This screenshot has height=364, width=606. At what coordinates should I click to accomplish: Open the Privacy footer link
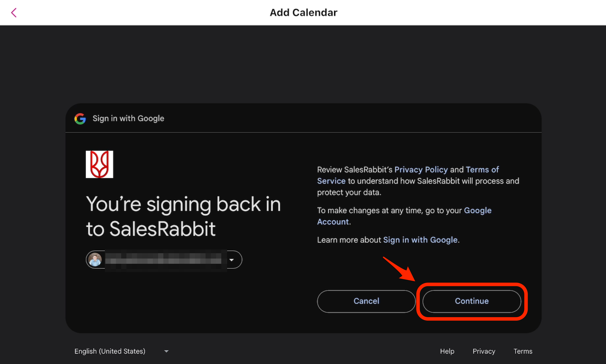point(484,351)
